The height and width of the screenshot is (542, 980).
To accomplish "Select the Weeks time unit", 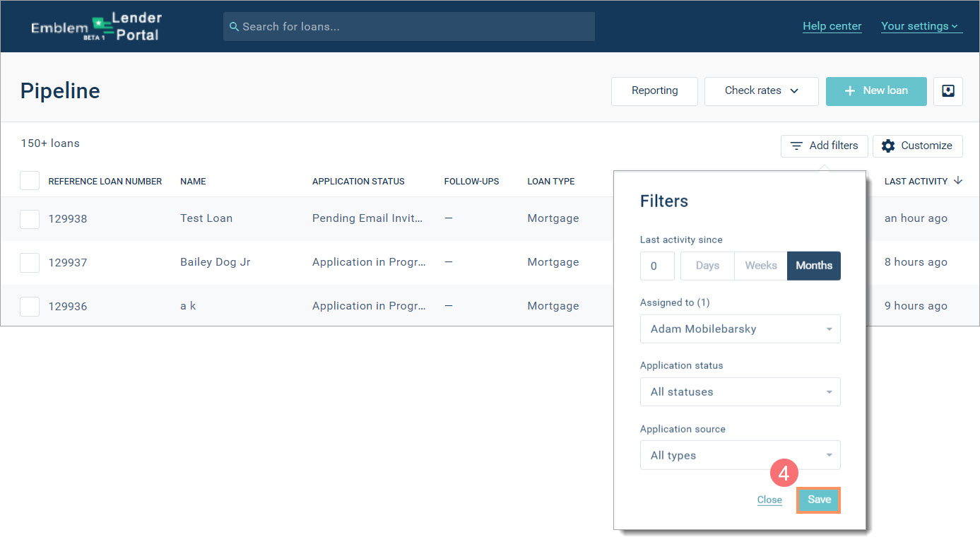I will click(761, 266).
